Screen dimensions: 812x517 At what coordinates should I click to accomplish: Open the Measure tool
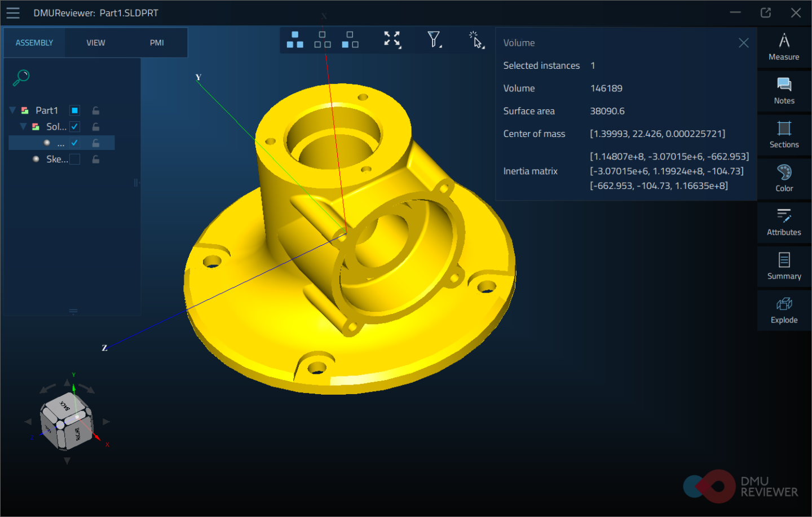coord(784,46)
